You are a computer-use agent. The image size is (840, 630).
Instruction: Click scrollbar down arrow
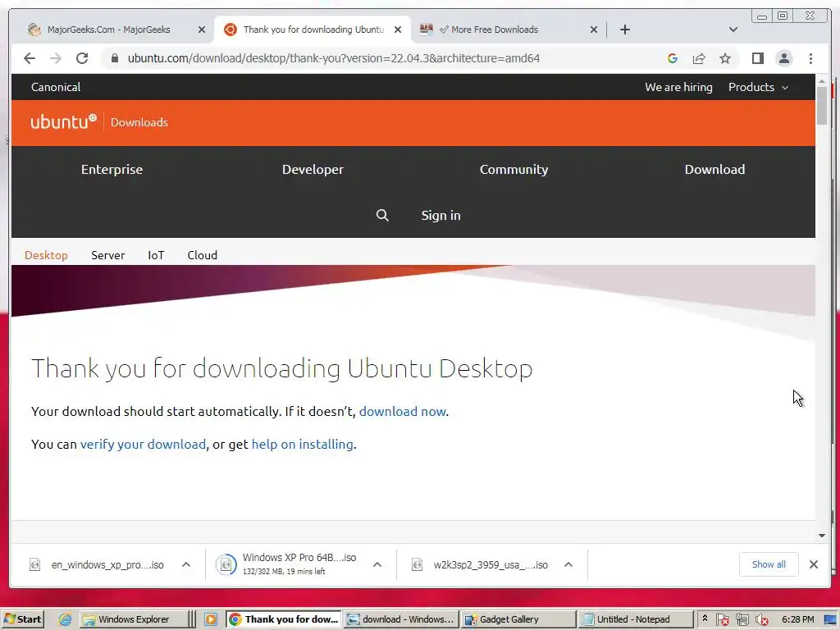[822, 535]
